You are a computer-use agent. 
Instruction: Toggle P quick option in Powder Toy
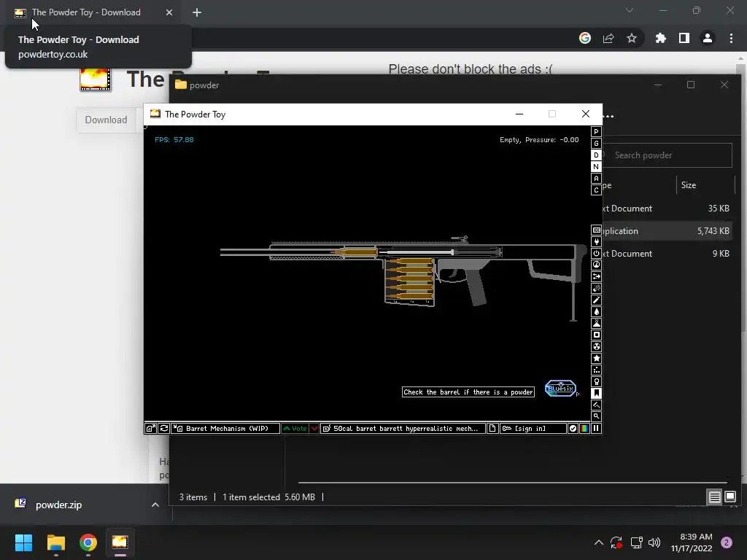pos(596,132)
